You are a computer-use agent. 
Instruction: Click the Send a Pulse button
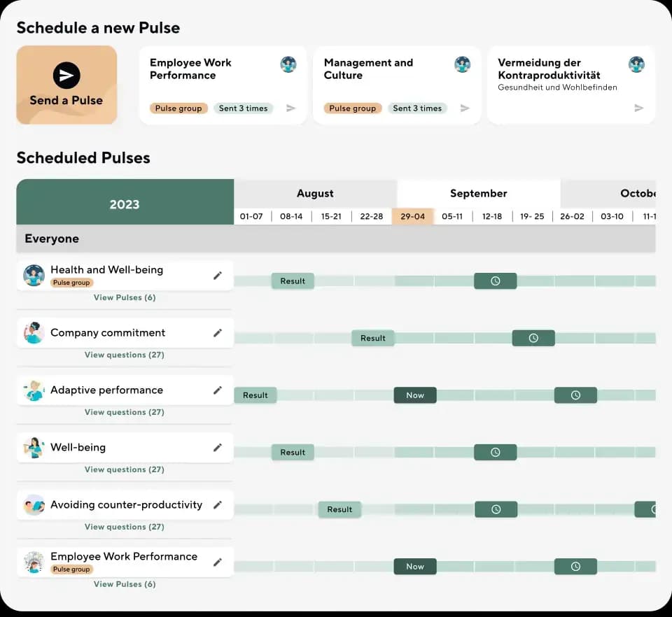pos(66,85)
